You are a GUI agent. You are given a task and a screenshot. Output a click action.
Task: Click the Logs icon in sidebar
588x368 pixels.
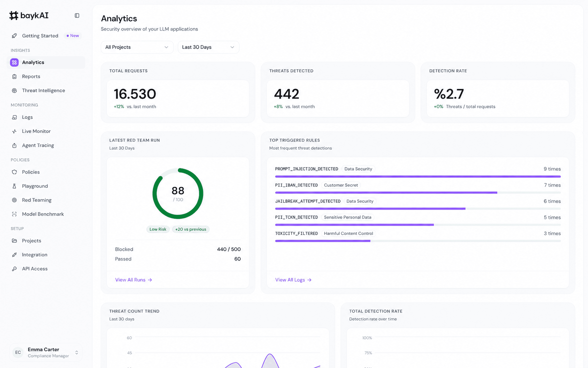click(14, 117)
